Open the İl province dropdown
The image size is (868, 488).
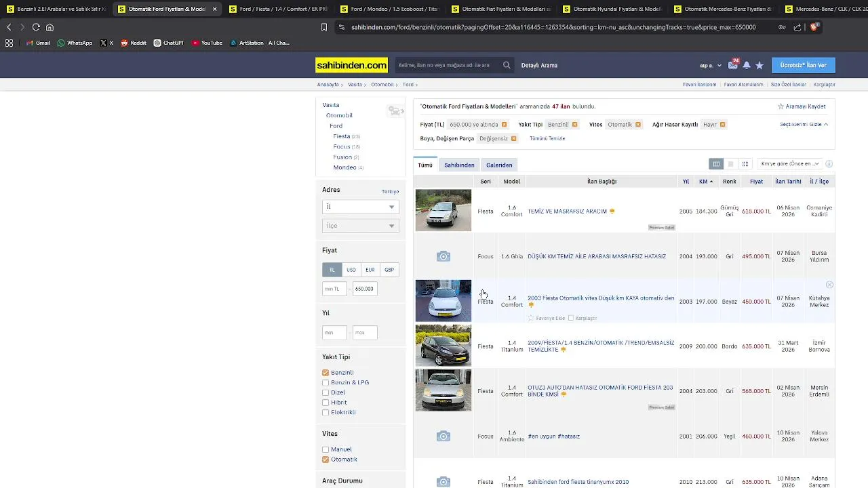pos(360,207)
